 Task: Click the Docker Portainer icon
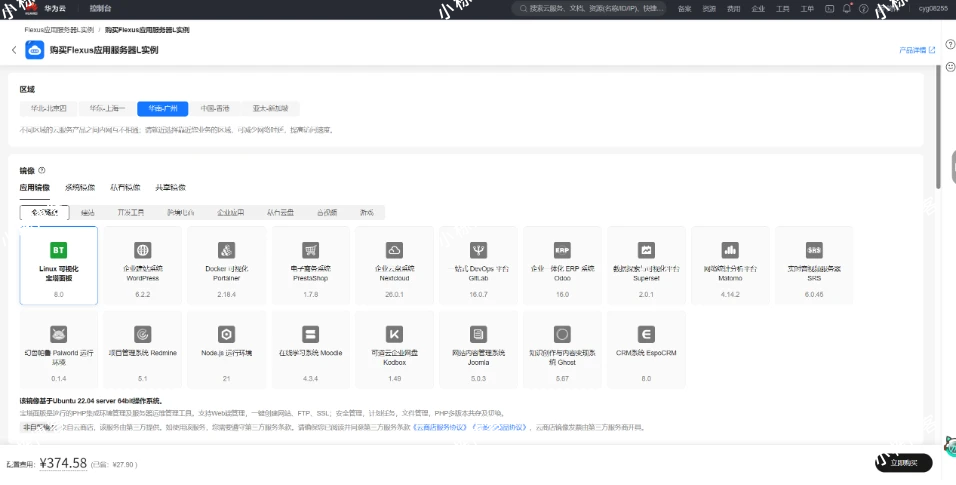[226, 250]
